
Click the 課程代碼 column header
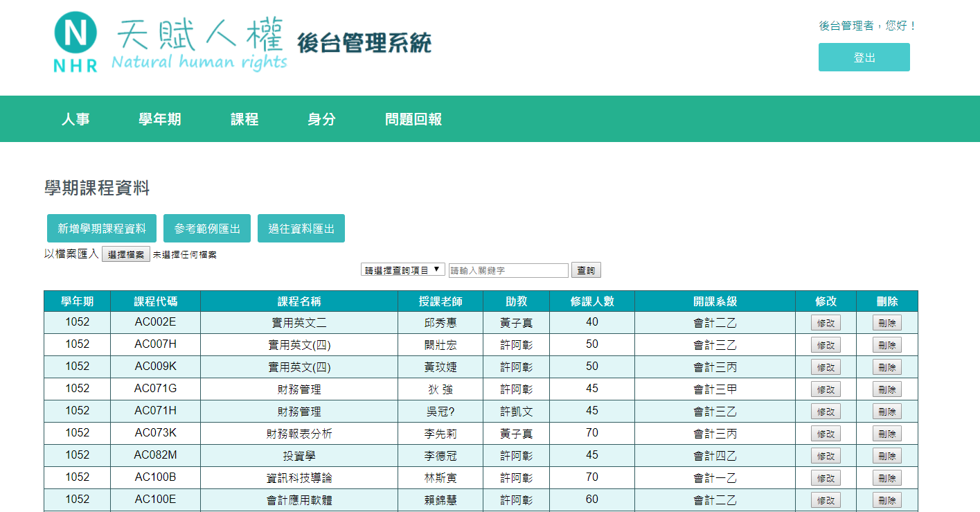coord(156,301)
